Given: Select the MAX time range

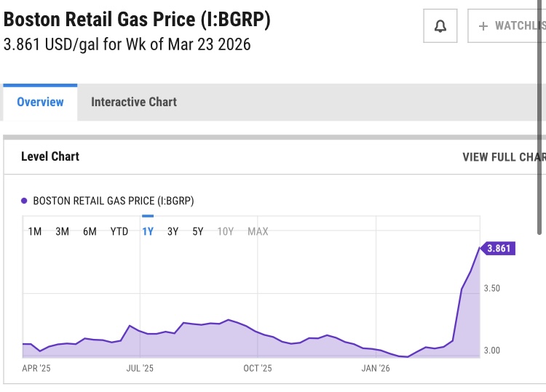Looking at the screenshot, I should point(258,231).
